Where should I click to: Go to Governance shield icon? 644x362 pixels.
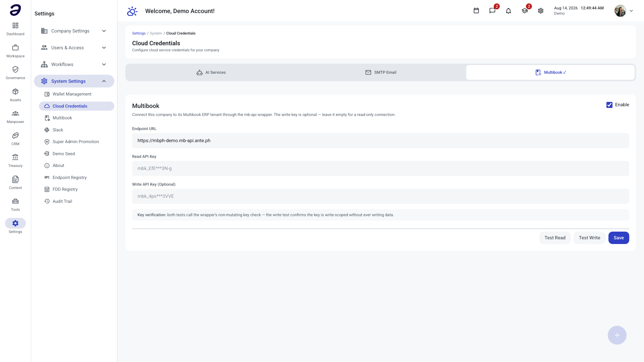15,69
